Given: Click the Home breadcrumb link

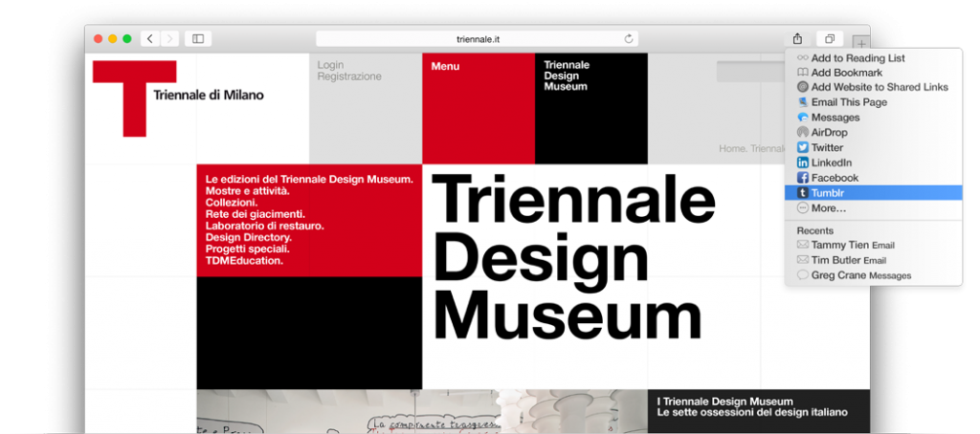Looking at the screenshot, I should point(731,148).
